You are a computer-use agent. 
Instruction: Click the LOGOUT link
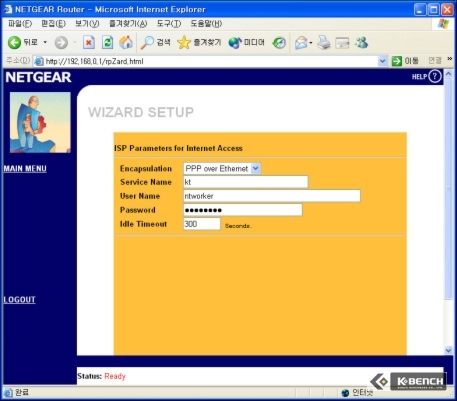point(19,299)
